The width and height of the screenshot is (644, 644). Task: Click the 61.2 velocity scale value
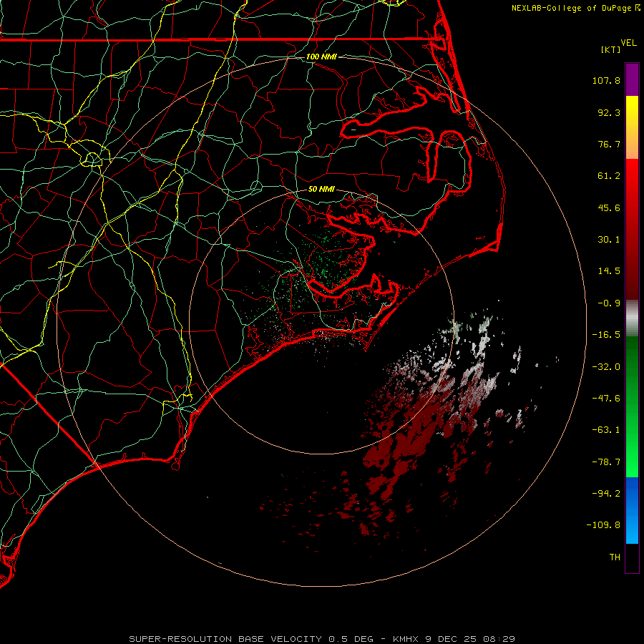[x=609, y=176]
